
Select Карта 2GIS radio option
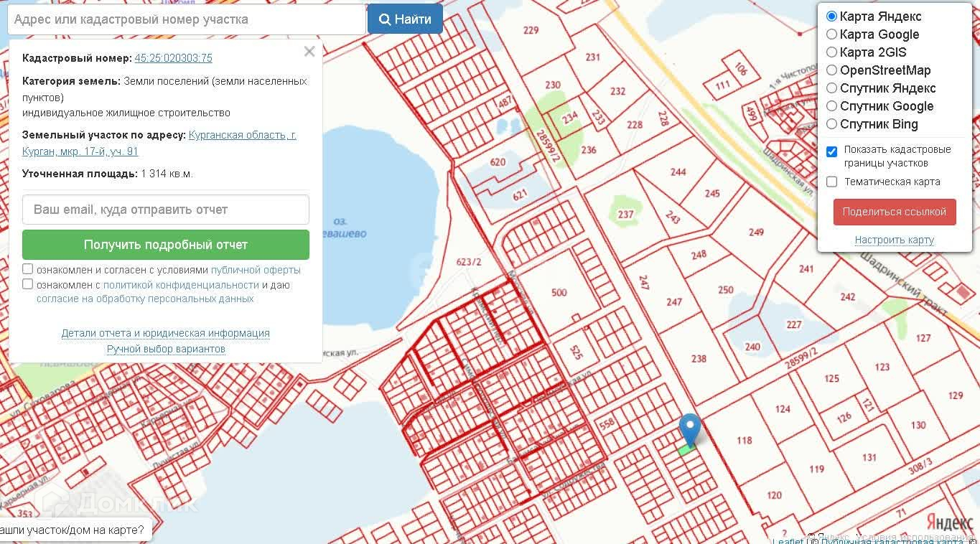coord(831,52)
